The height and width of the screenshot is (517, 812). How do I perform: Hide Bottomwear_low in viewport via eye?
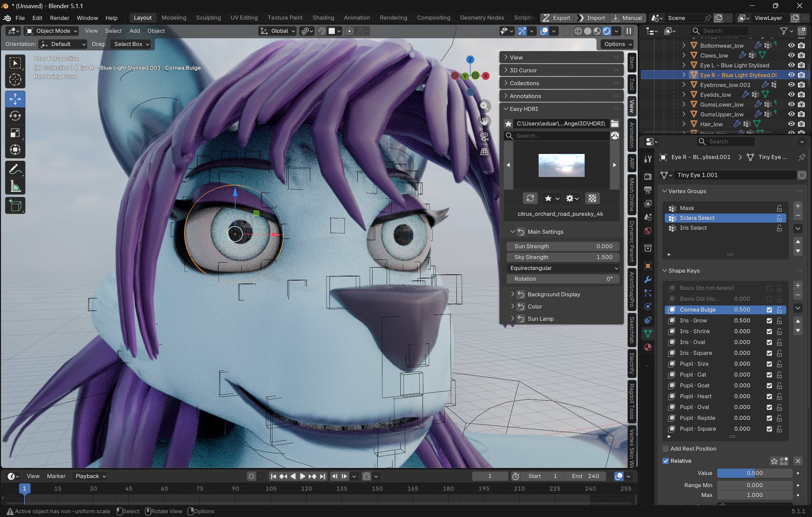coord(791,45)
